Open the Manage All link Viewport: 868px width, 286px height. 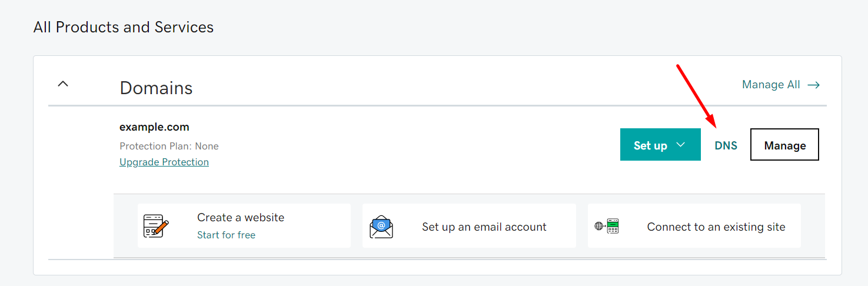click(771, 85)
